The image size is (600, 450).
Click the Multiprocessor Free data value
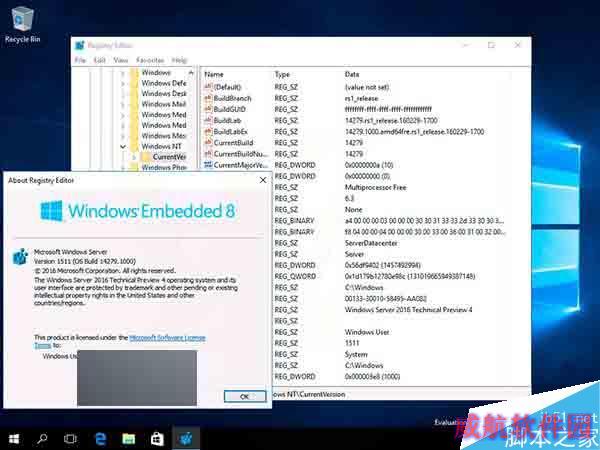(x=375, y=187)
